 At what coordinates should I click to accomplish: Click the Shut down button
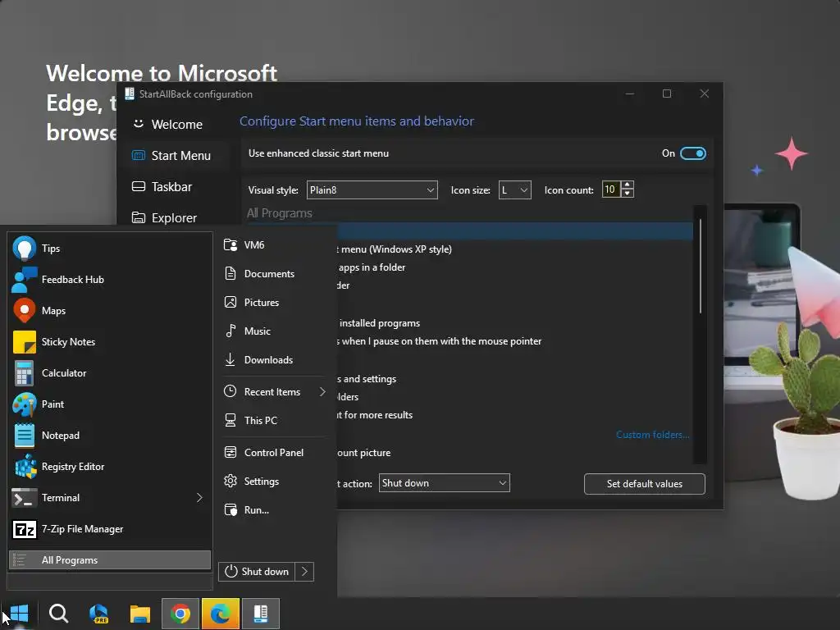coord(257,572)
